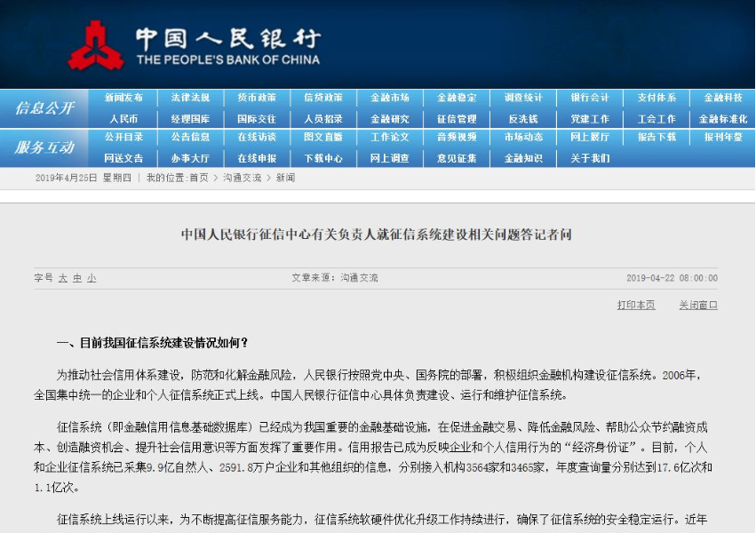
Task: Click 沟通交流 in the breadcrumb
Action: coord(242,179)
